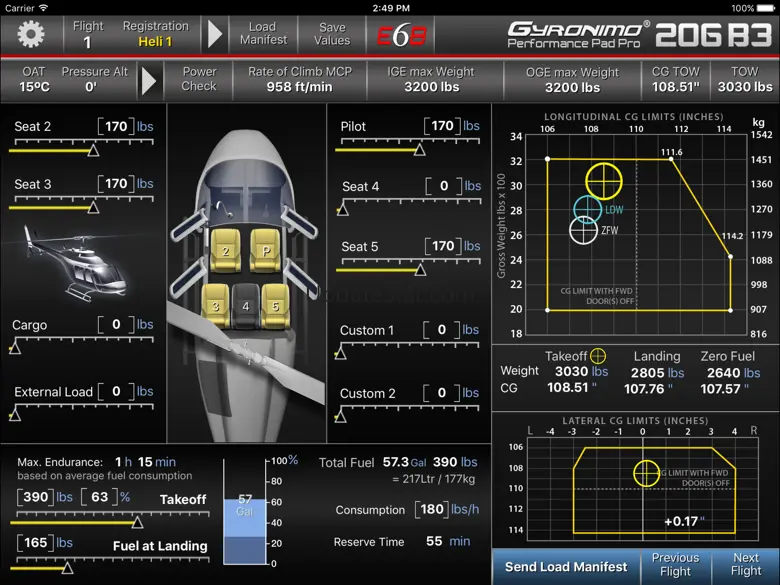Viewport: 780px width, 585px height.
Task: Click Fuel at Landing slider handle
Action: (x=68, y=568)
